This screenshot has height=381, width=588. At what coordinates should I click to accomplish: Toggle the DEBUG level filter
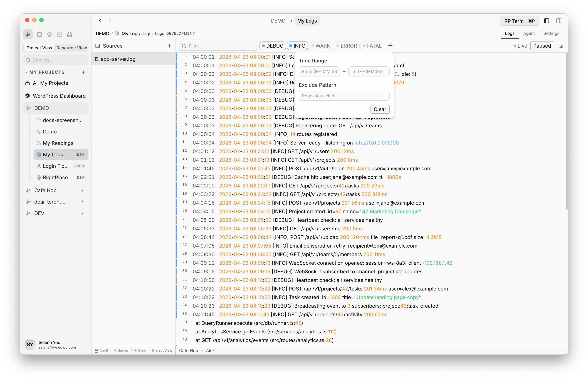(x=273, y=46)
